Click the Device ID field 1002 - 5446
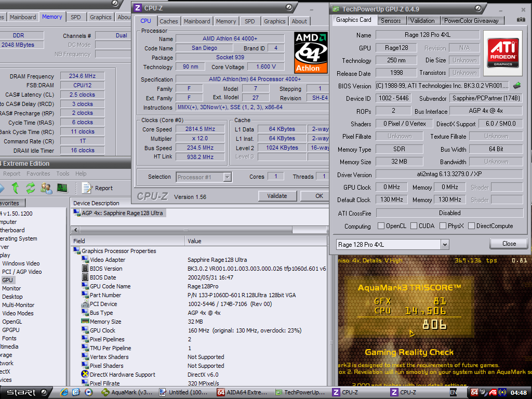The image size is (532, 399). [394, 98]
